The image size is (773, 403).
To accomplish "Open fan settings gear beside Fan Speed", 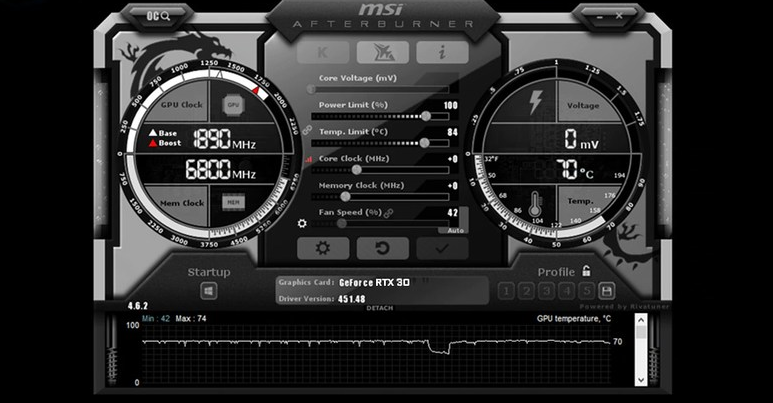I will pos(302,223).
